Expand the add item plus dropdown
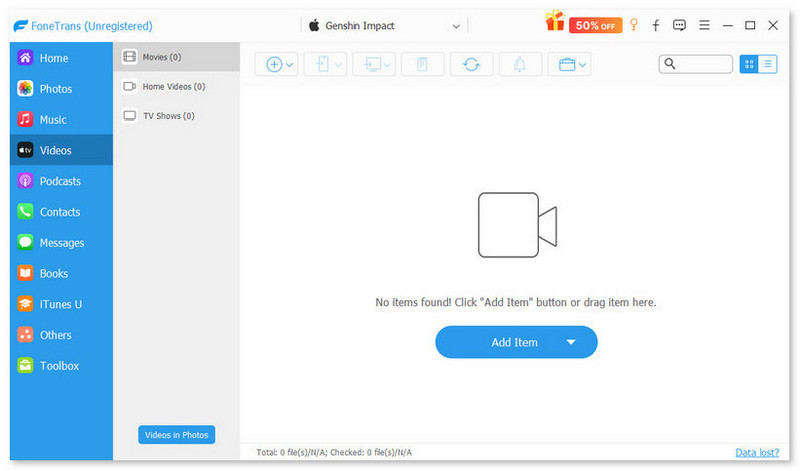Image resolution: width=800 pixels, height=471 pixels. click(279, 64)
